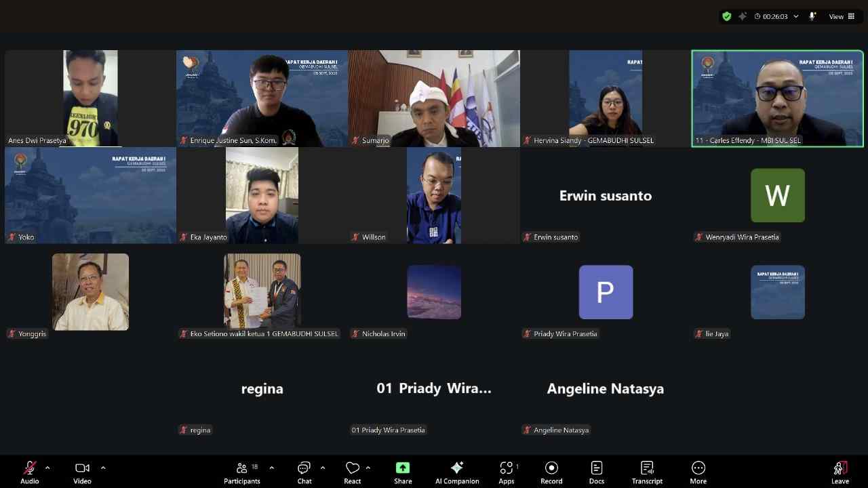Open the View layout menu
The height and width of the screenshot is (488, 868).
[842, 16]
